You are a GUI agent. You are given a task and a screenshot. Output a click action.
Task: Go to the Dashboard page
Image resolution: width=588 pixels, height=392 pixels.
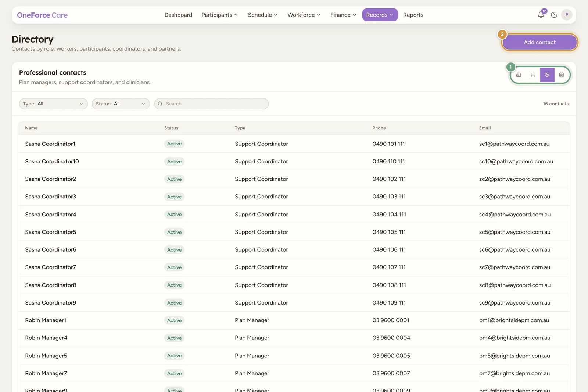pyautogui.click(x=178, y=15)
